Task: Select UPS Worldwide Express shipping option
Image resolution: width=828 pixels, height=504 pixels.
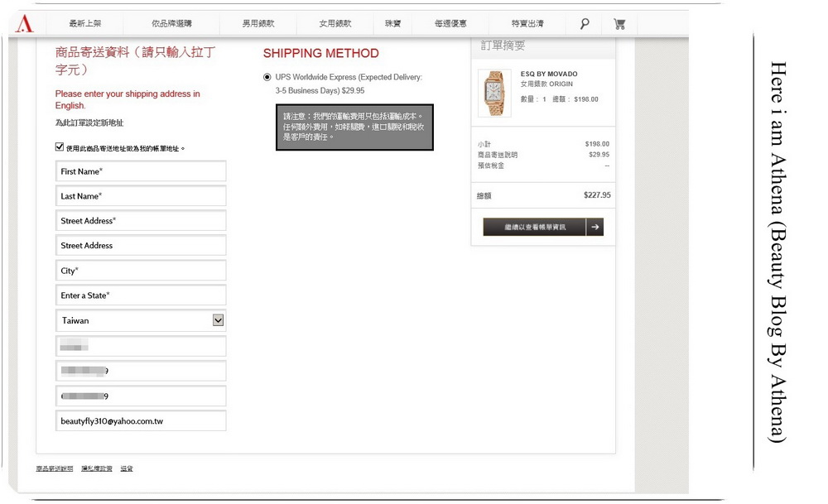Action: point(267,77)
